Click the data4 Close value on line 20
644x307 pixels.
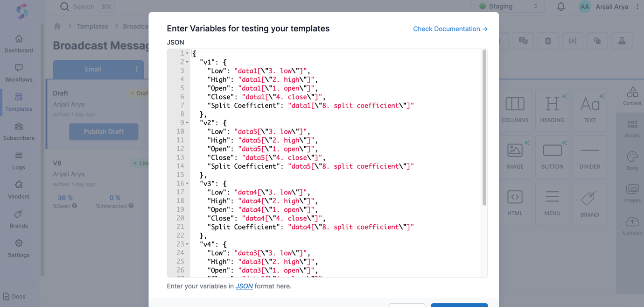[282, 218]
